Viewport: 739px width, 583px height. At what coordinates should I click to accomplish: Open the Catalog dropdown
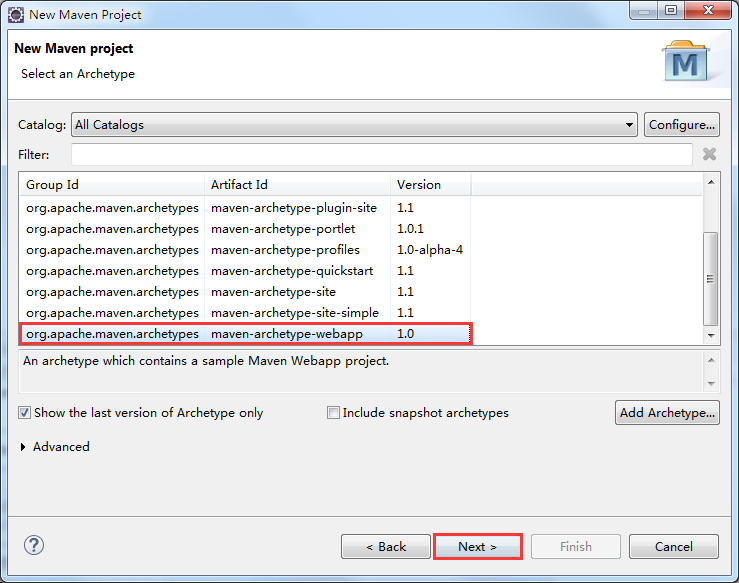point(630,125)
